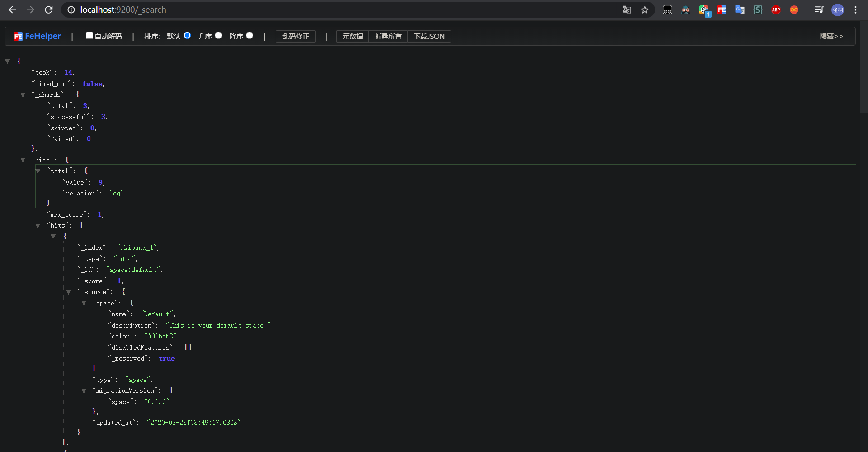Viewport: 868px width, 452px height.
Task: Click the hits total "value" key
Action: (x=75, y=182)
